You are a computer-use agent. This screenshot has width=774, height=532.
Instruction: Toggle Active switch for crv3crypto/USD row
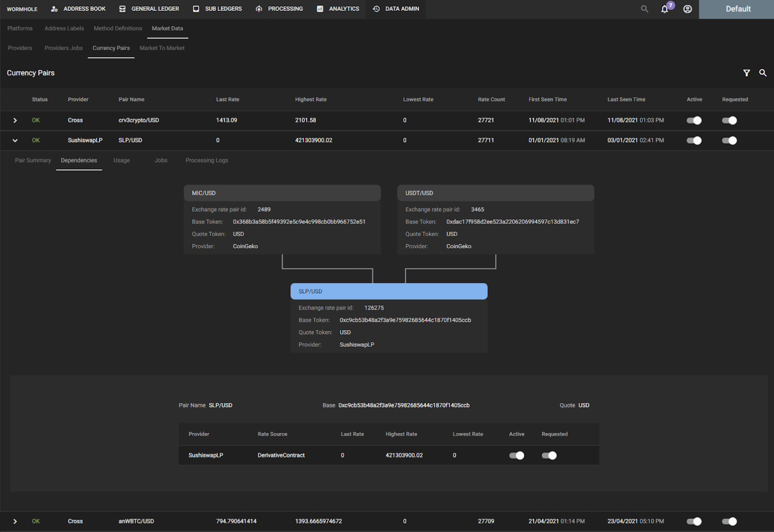coord(694,120)
